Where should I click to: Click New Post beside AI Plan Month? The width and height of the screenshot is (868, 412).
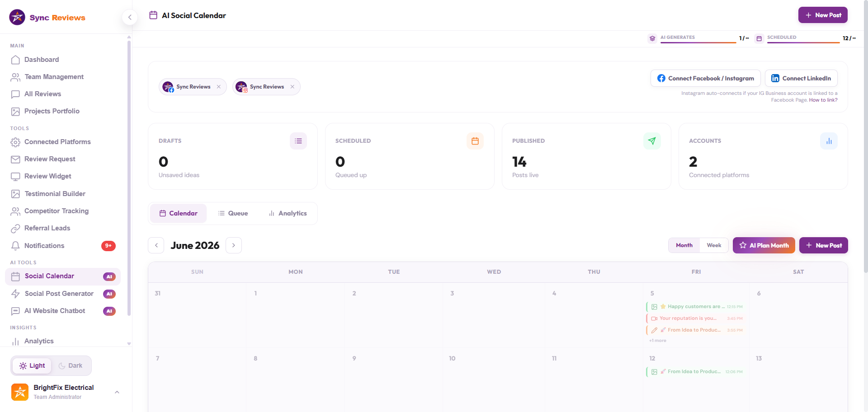824,245
